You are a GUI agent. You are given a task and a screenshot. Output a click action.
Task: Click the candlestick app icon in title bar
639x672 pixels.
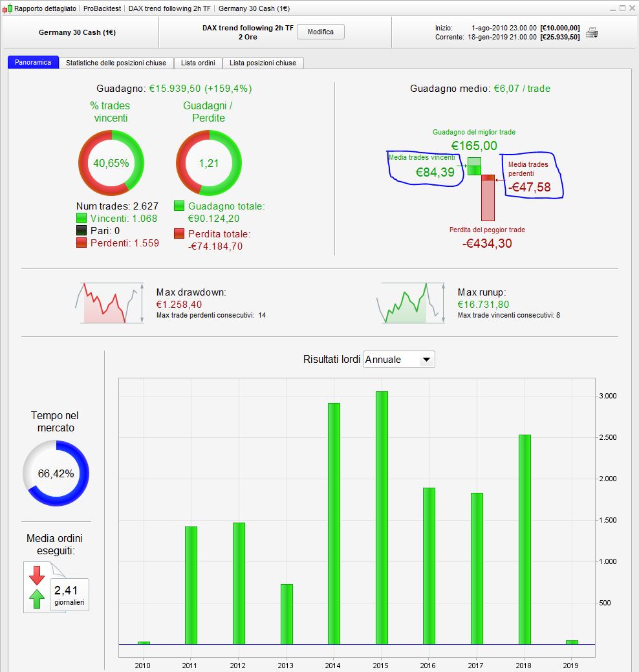[x=7, y=8]
